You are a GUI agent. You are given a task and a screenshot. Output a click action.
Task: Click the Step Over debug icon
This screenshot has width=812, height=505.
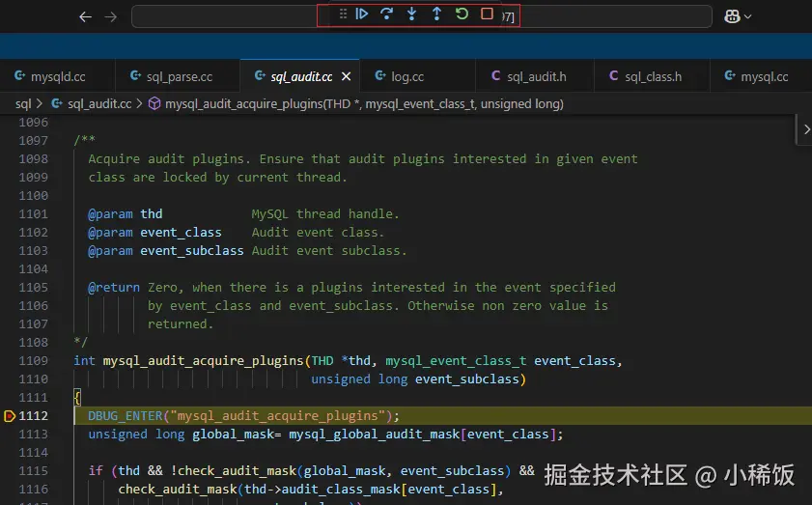click(387, 14)
